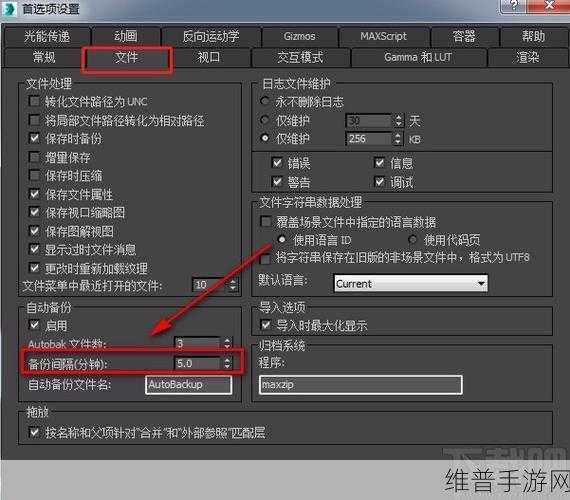This screenshot has height=500, width=570.
Task: Switch to the 帮助 tab
Action: click(x=533, y=36)
